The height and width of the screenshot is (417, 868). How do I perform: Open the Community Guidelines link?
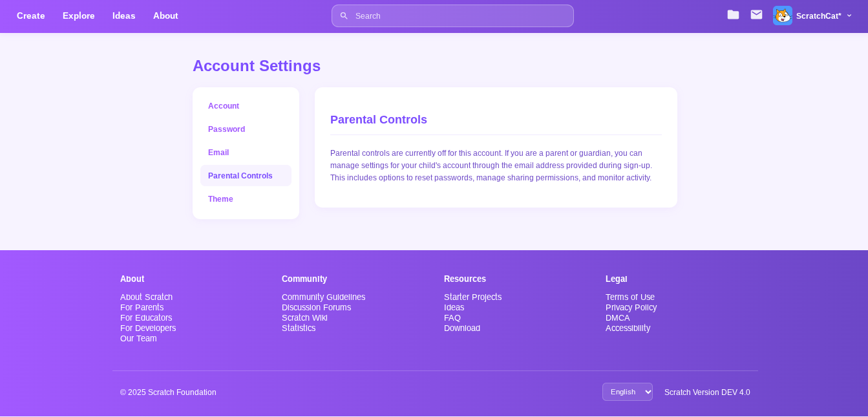pyautogui.click(x=323, y=297)
